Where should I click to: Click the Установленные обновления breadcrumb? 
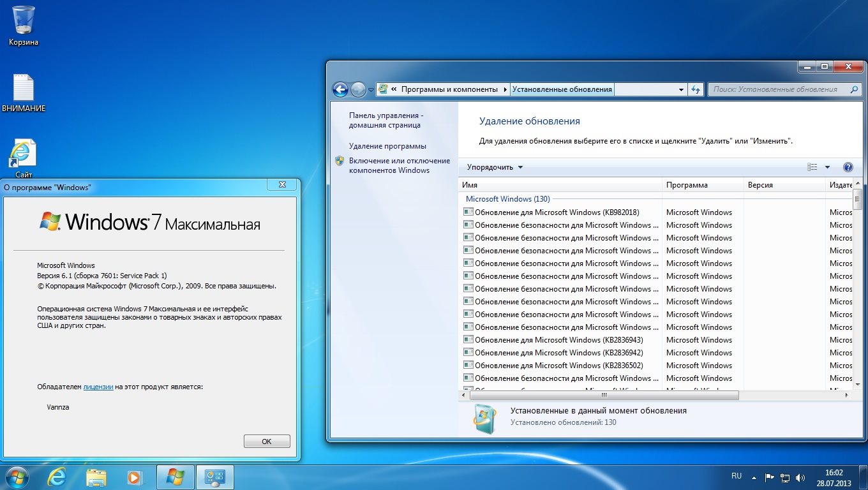(x=562, y=90)
